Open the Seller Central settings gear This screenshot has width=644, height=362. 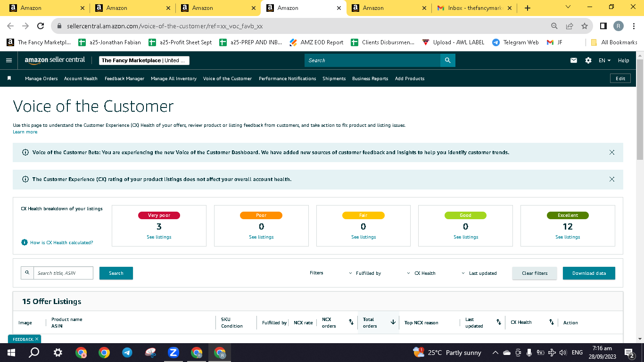(x=588, y=60)
